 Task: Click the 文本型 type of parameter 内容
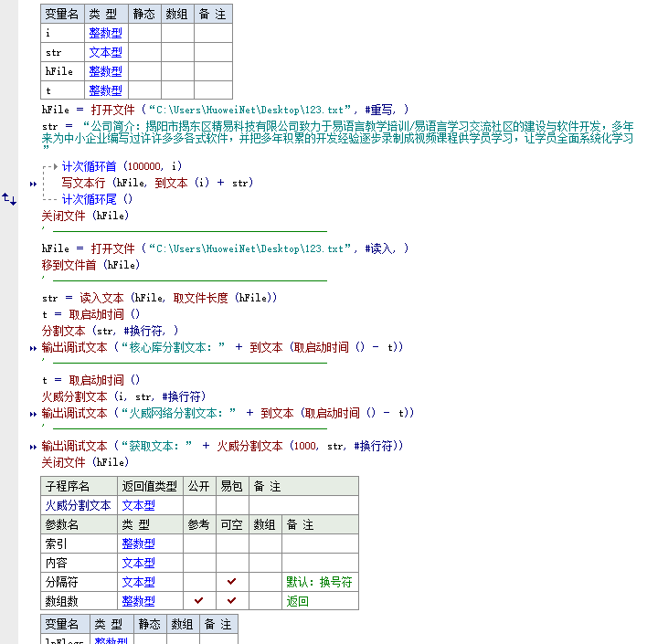(x=139, y=563)
